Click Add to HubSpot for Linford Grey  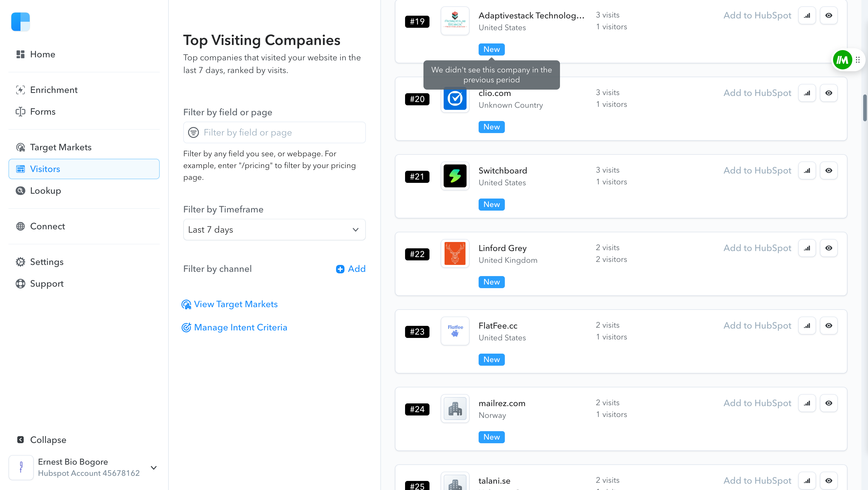pyautogui.click(x=757, y=248)
